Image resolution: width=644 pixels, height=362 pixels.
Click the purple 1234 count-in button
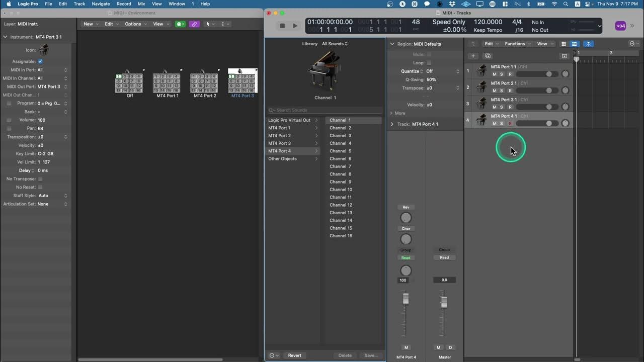(620, 26)
